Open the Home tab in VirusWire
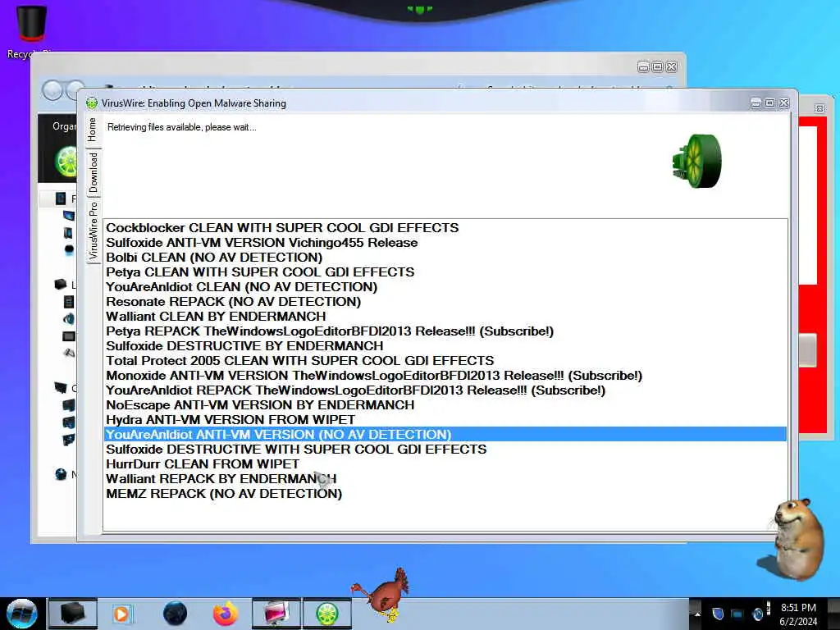840x630 pixels. pos(92,130)
